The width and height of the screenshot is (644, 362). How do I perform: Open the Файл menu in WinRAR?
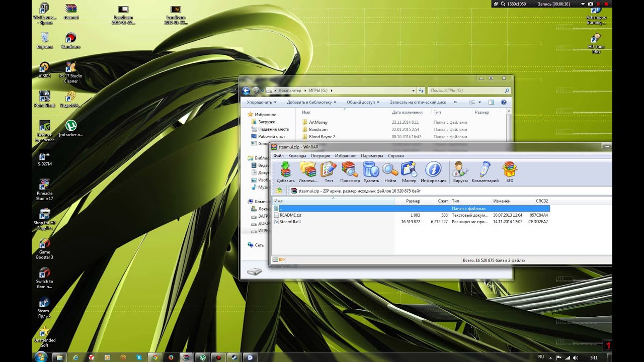(278, 156)
